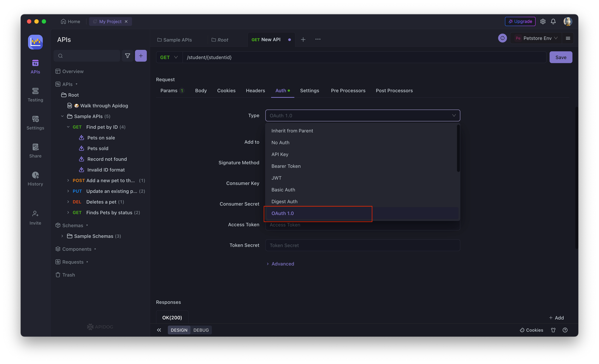
Task: Click Save button for the new API
Action: click(x=561, y=57)
